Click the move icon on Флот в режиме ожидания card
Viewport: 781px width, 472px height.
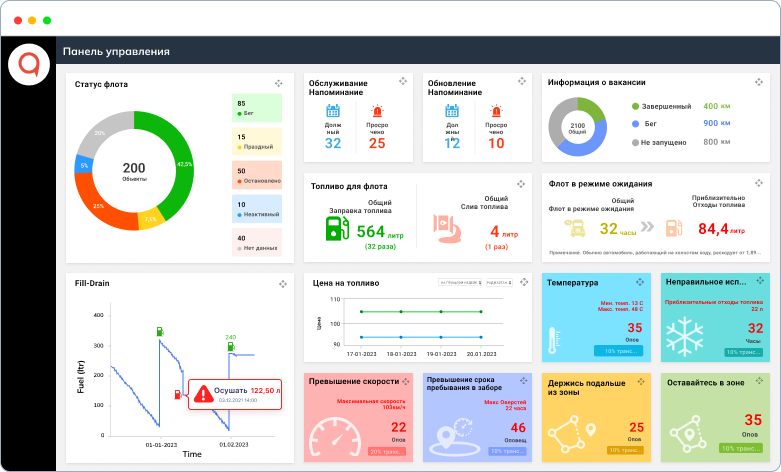[759, 183]
